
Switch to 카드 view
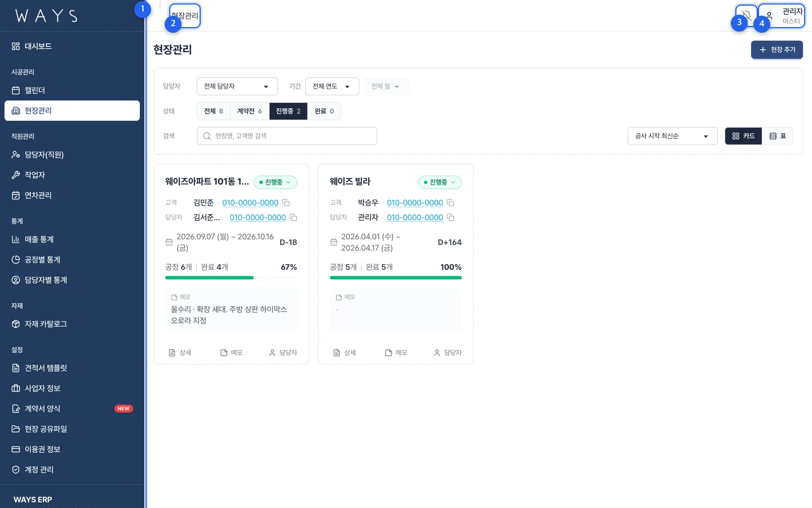pos(743,136)
